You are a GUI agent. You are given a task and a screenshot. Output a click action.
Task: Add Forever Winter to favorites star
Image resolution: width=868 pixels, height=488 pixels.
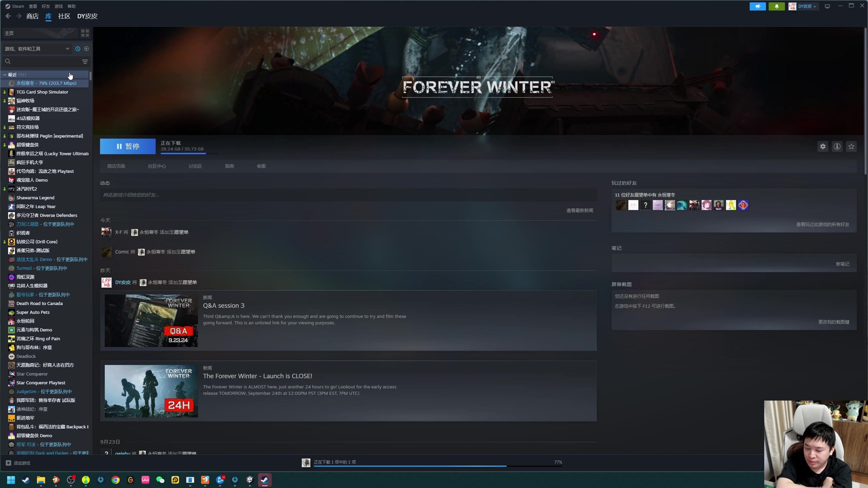[851, 146]
